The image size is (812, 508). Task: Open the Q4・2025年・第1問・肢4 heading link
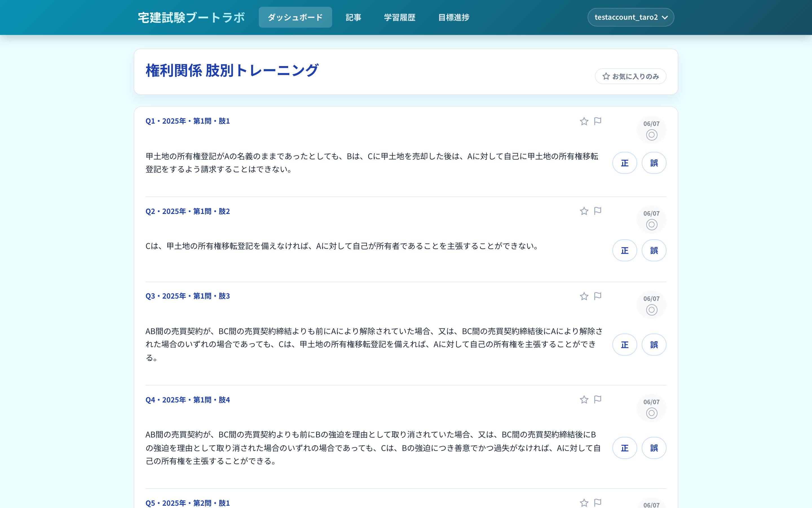point(187,400)
